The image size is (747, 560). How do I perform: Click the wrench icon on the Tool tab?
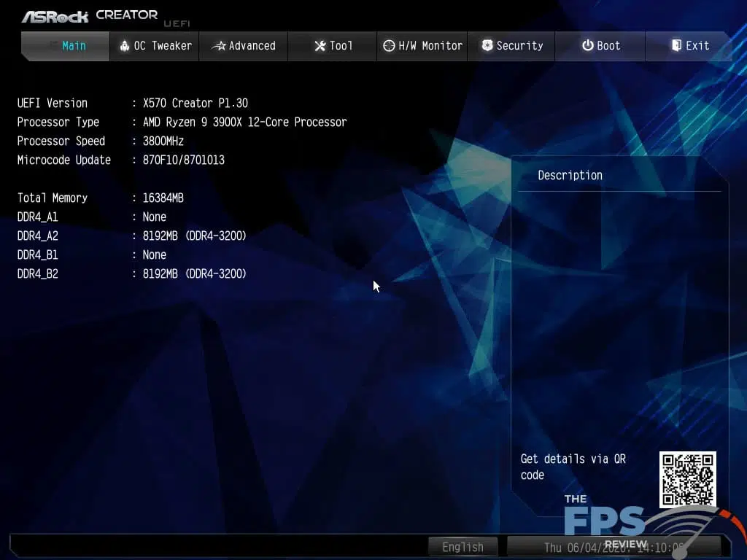click(320, 45)
